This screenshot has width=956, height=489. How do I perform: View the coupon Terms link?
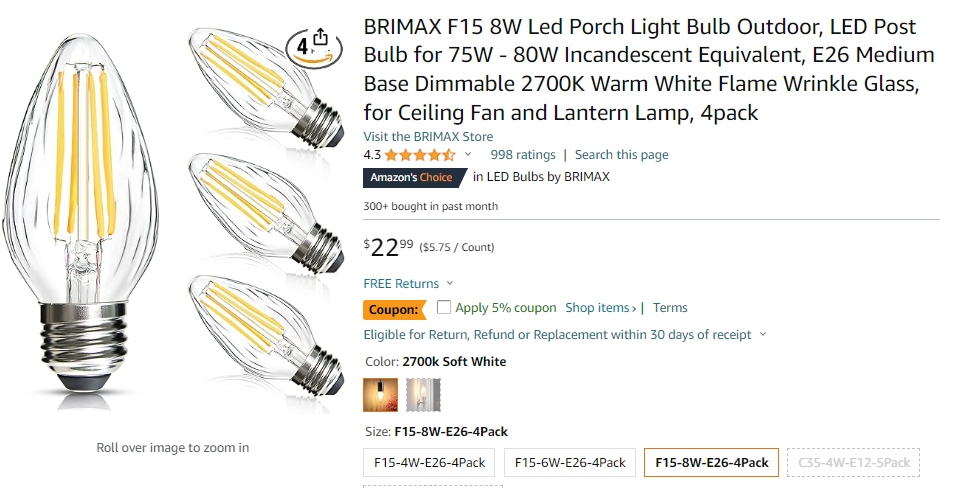pyautogui.click(x=670, y=308)
